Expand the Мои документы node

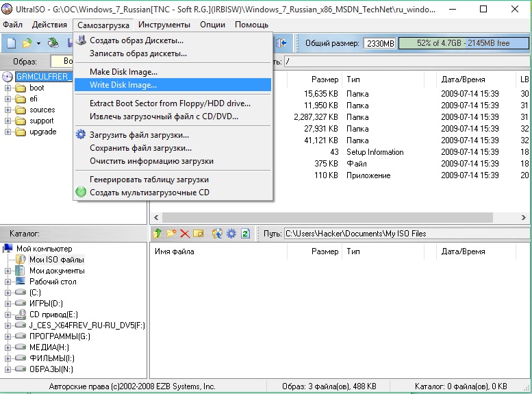pyautogui.click(x=8, y=271)
